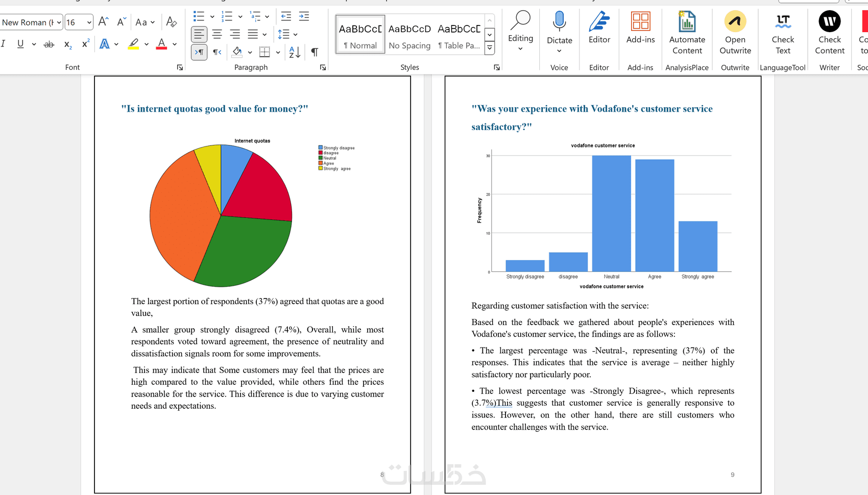The width and height of the screenshot is (868, 495).
Task: Expand the full styles gallery
Action: click(490, 48)
